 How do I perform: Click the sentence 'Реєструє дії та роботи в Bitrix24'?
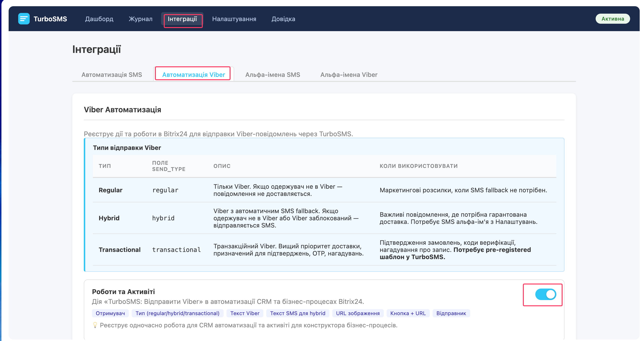[x=219, y=134]
